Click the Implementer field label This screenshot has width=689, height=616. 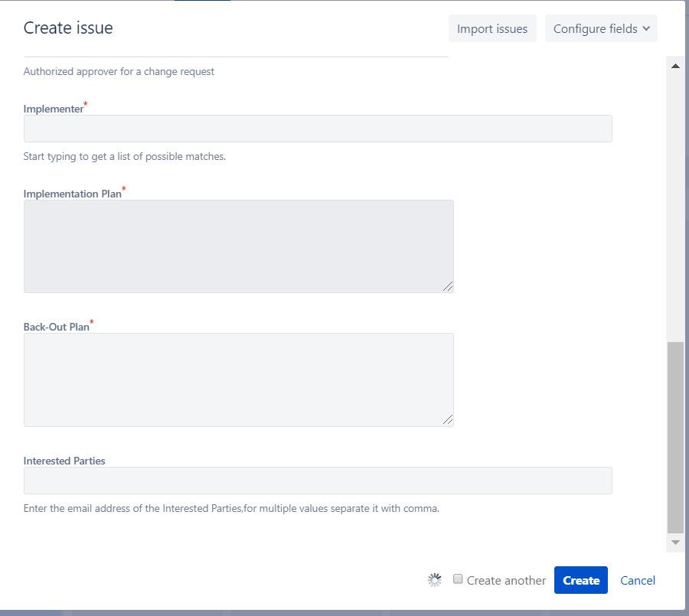54,109
